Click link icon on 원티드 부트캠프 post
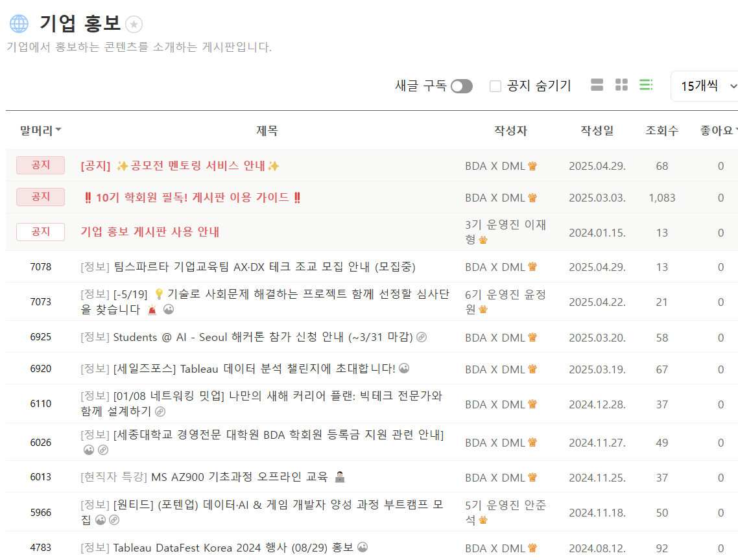This screenshot has width=738, height=560. click(114, 520)
